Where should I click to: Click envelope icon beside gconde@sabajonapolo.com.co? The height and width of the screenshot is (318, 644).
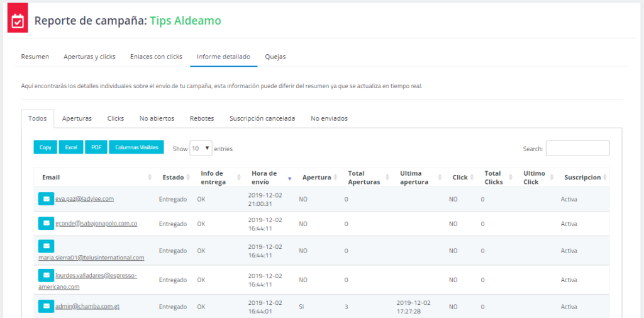(46, 223)
